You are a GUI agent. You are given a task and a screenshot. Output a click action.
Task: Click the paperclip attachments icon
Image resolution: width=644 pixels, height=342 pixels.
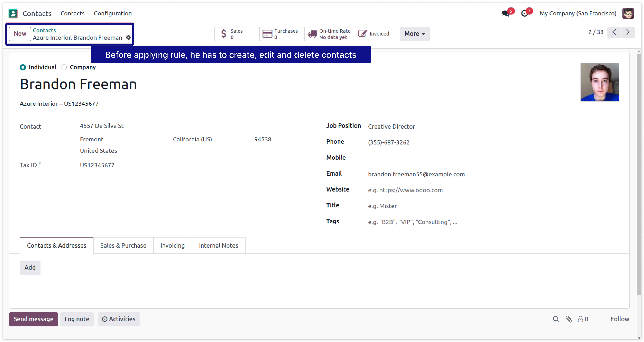coord(569,319)
